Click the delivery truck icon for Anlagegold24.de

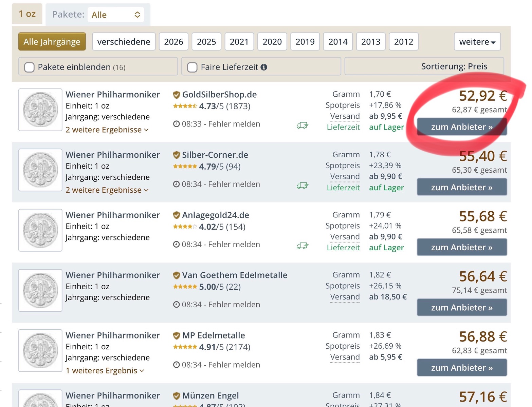click(x=302, y=246)
